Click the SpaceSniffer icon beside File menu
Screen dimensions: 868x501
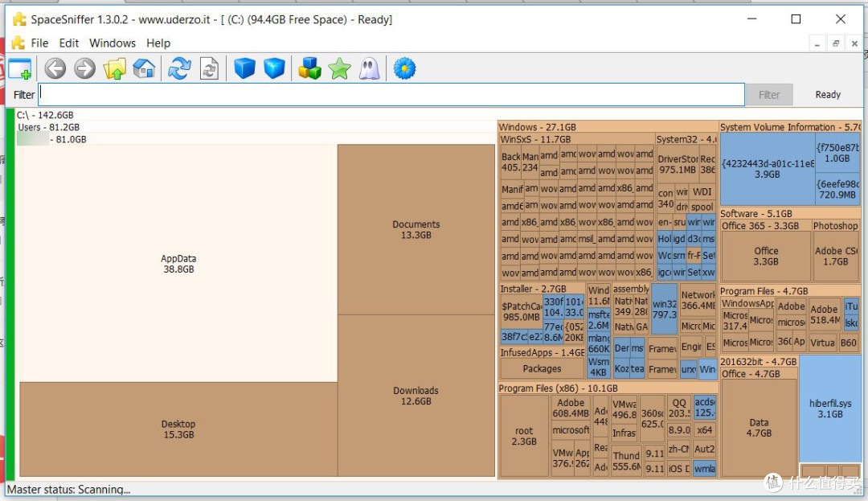point(18,43)
